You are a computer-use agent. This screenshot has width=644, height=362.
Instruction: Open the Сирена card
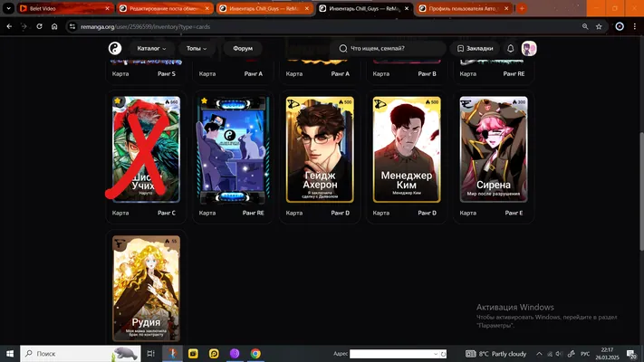click(x=494, y=149)
